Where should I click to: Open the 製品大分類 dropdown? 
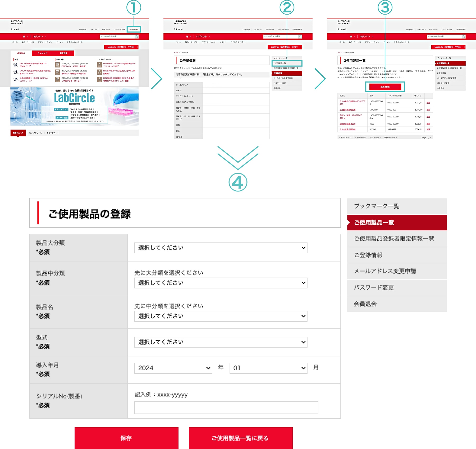pos(221,248)
